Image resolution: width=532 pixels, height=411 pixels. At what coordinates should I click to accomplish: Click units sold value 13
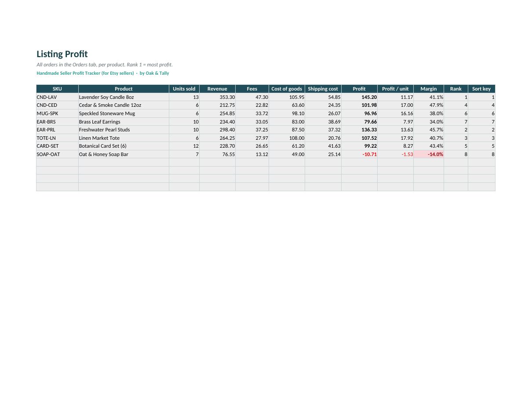(184, 97)
